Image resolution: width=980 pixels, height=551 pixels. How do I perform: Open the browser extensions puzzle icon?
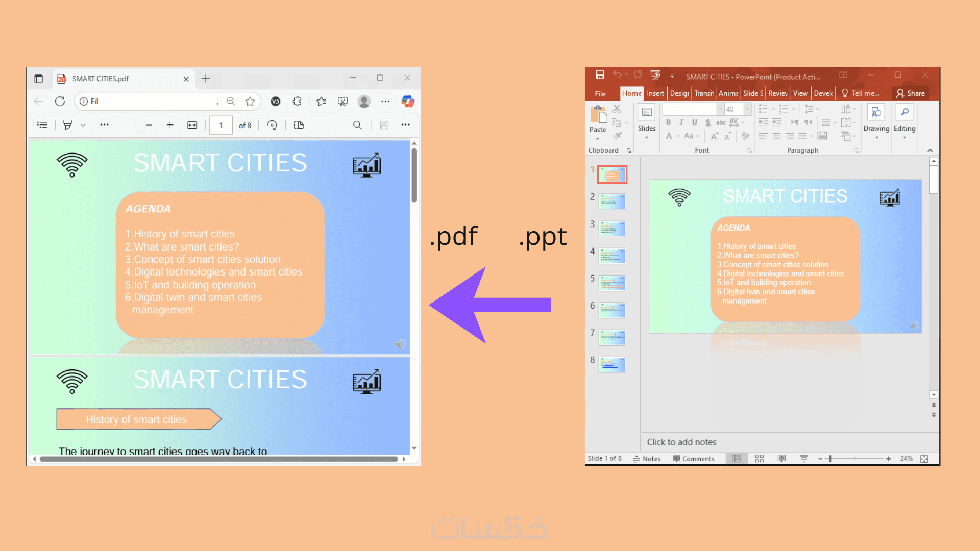click(297, 101)
